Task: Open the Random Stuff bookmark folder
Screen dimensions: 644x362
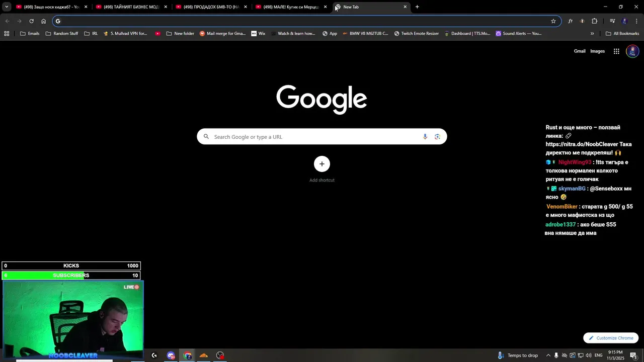Action: (x=62, y=34)
